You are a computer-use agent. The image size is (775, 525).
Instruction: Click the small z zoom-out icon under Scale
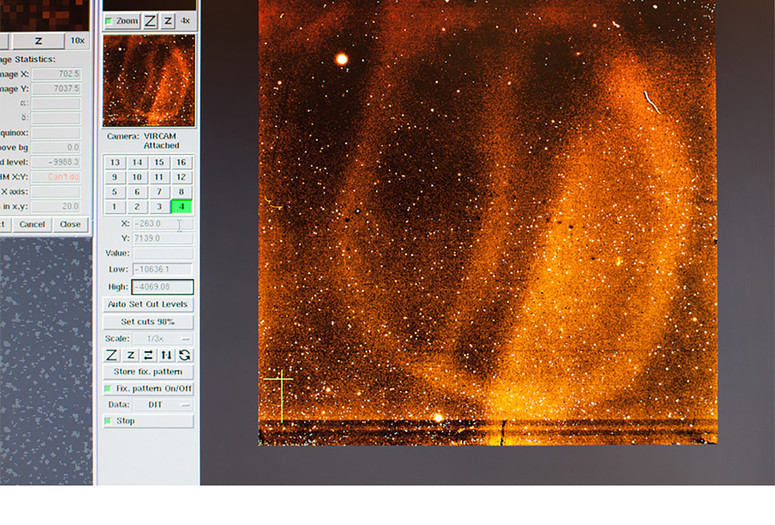pyautogui.click(x=130, y=355)
